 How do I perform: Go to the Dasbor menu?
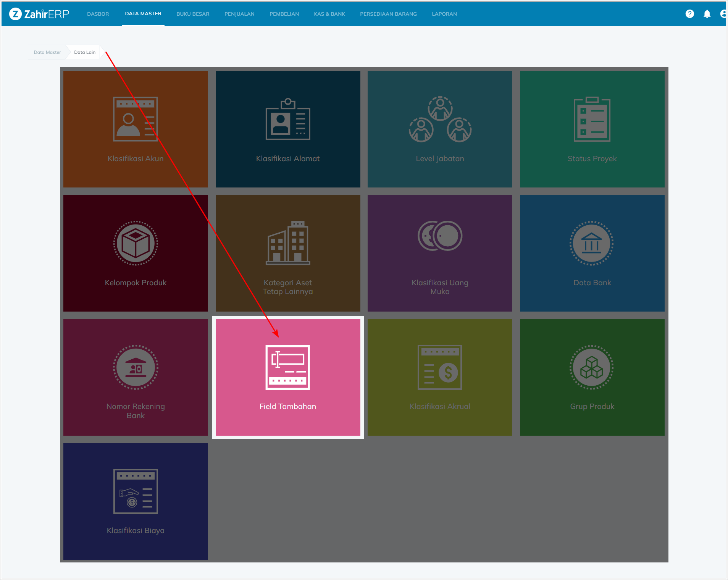pos(98,14)
